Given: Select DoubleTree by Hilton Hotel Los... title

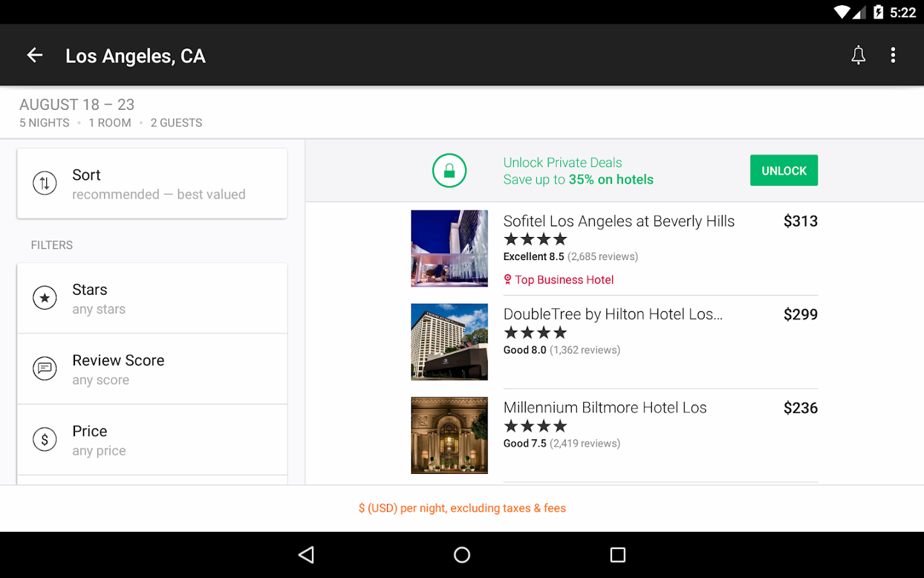Looking at the screenshot, I should 613,314.
